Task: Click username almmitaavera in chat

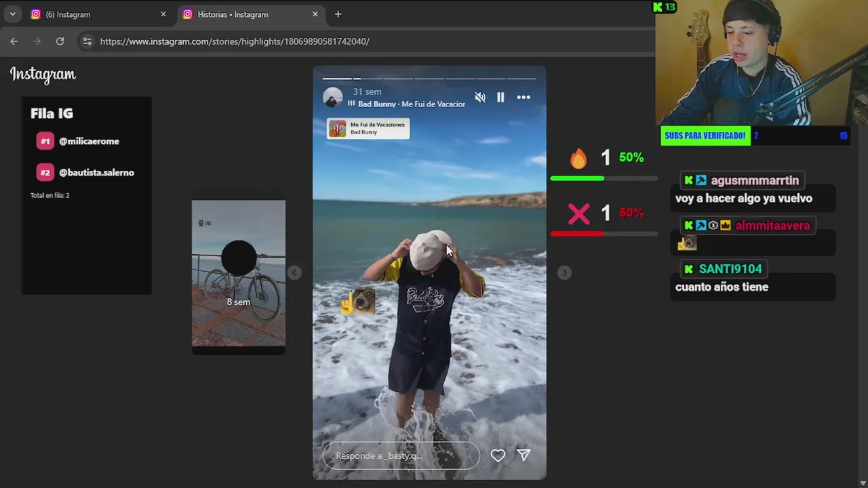Action: (772, 226)
